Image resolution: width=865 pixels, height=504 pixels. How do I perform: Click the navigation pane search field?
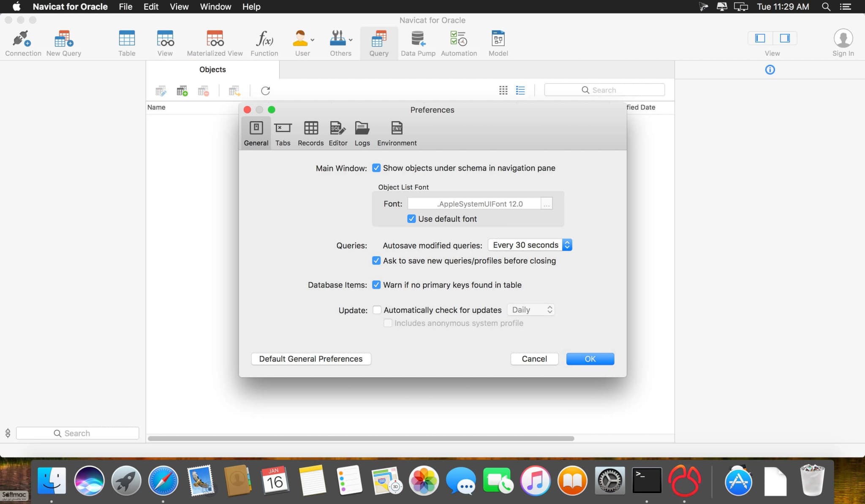(x=77, y=433)
